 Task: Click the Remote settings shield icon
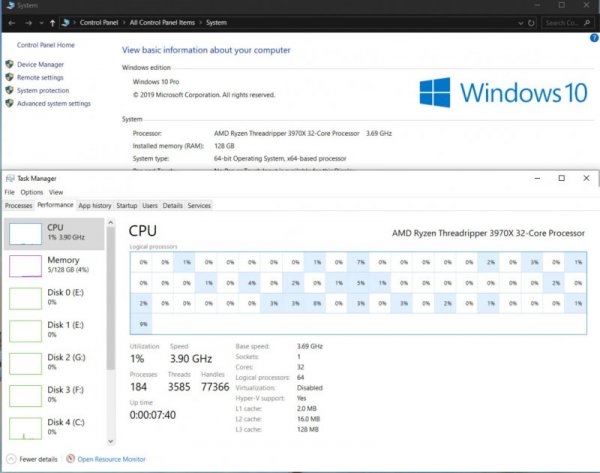click(x=8, y=77)
